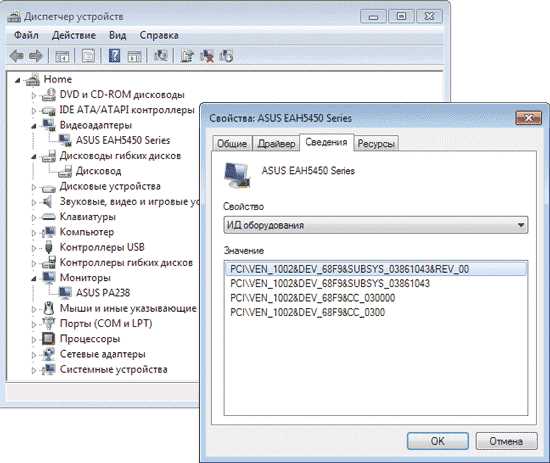The height and width of the screenshot is (463, 550).
Task: Click the Back arrow in Device Manager toolbar
Action: [x=16, y=56]
